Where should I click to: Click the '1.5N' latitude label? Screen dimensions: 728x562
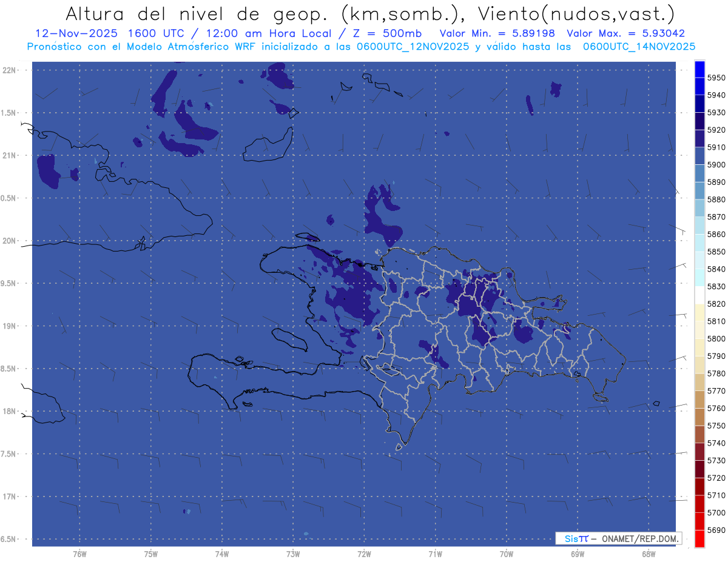tap(9, 113)
